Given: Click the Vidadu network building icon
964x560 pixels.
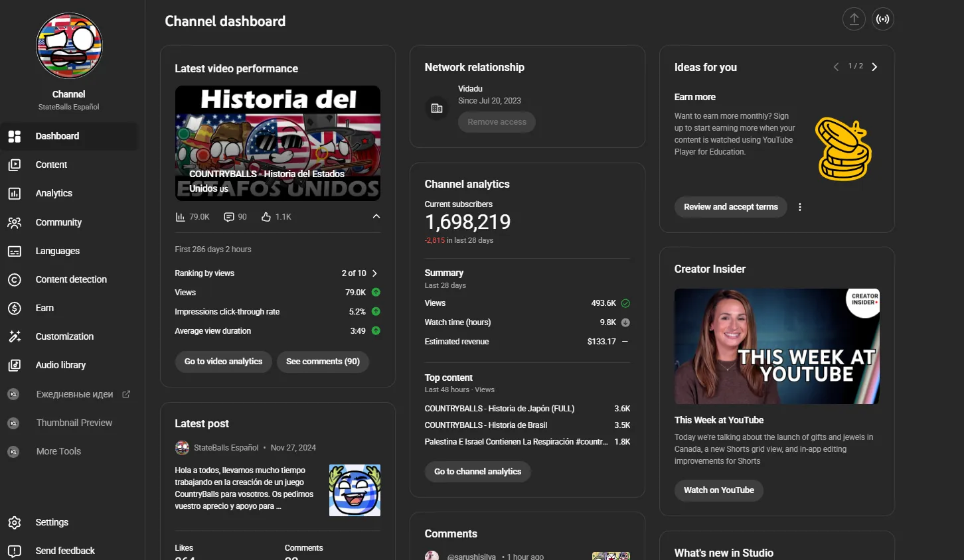Looking at the screenshot, I should tap(437, 107).
